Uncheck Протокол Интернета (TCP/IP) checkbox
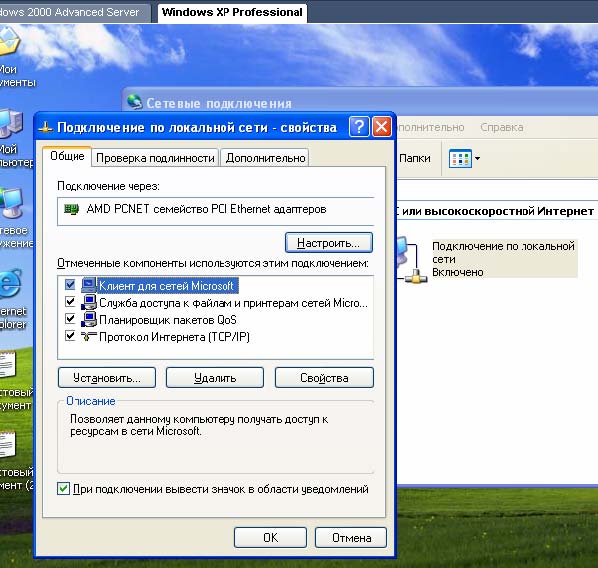 70,336
